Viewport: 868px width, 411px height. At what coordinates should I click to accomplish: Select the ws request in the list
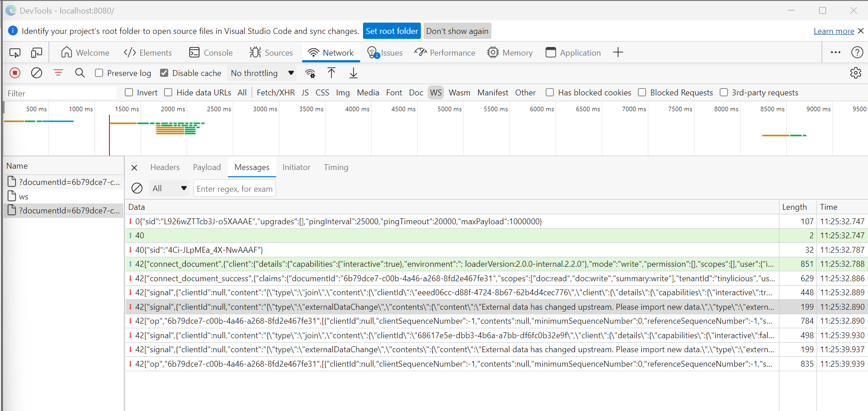click(x=24, y=196)
